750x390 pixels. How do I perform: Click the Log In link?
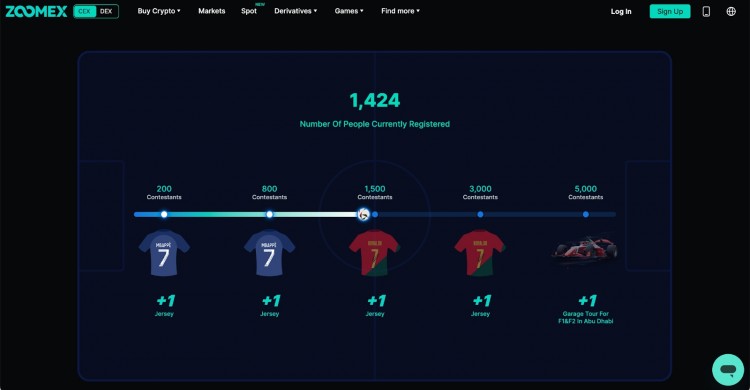tap(621, 11)
